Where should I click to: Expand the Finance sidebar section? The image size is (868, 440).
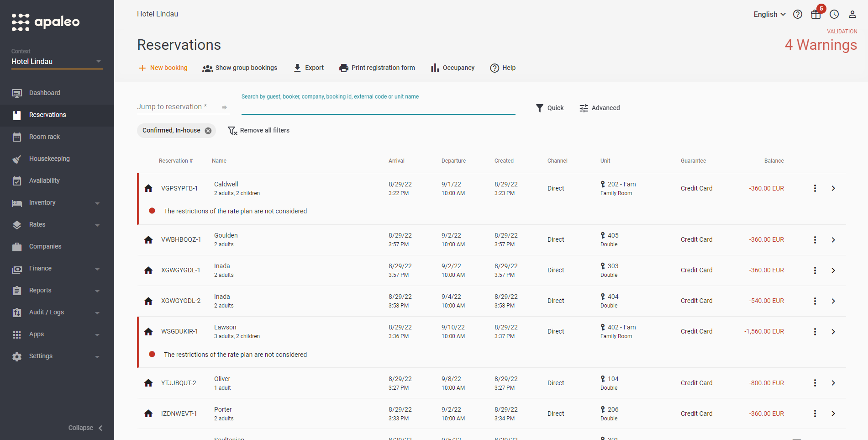[41, 268]
